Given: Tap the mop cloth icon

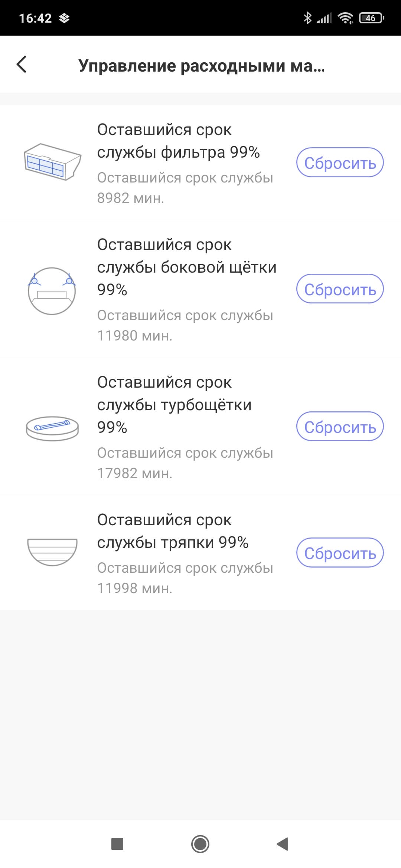Looking at the screenshot, I should (52, 552).
